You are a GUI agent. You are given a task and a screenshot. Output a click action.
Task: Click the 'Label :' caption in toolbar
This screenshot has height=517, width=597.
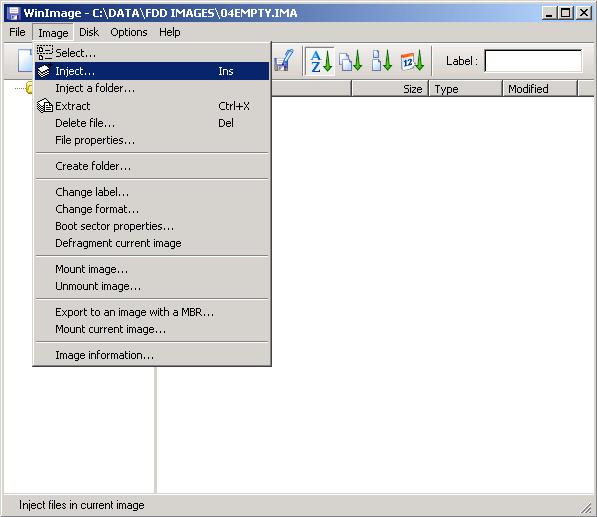click(x=462, y=61)
